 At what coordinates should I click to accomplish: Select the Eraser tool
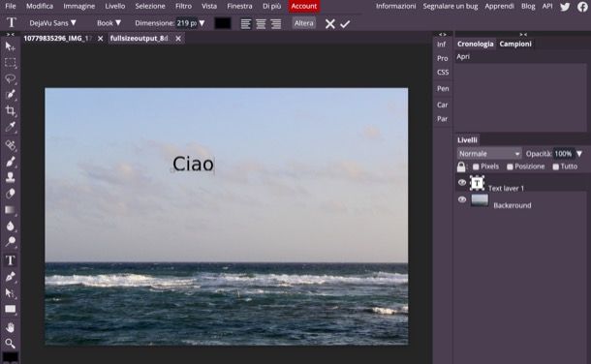pos(11,194)
